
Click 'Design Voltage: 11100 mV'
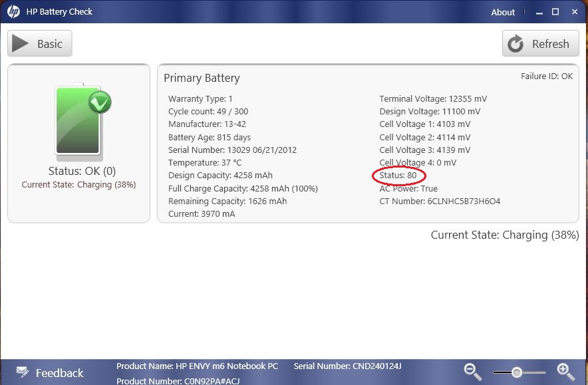tap(430, 111)
